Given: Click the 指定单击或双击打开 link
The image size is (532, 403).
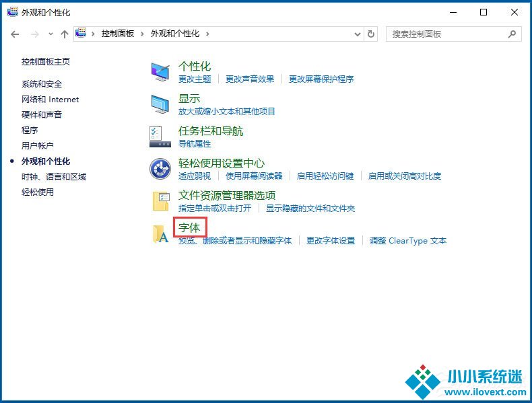Looking at the screenshot, I should pyautogui.click(x=215, y=209).
